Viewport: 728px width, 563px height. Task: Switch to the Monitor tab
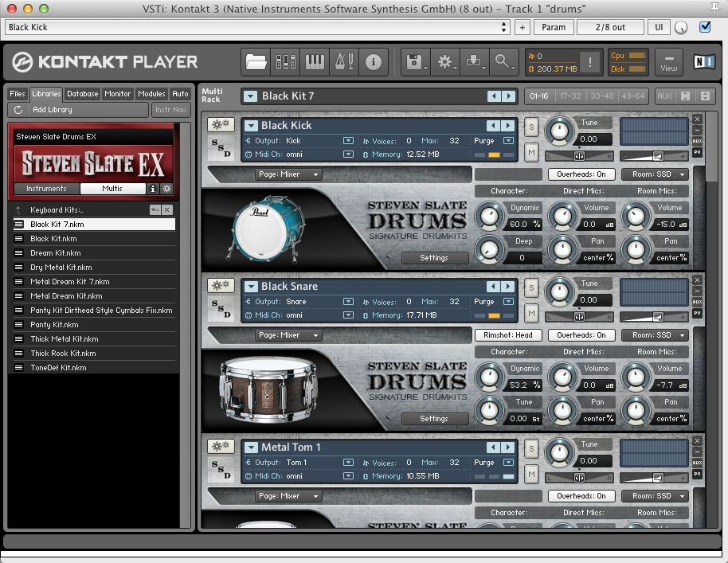117,94
